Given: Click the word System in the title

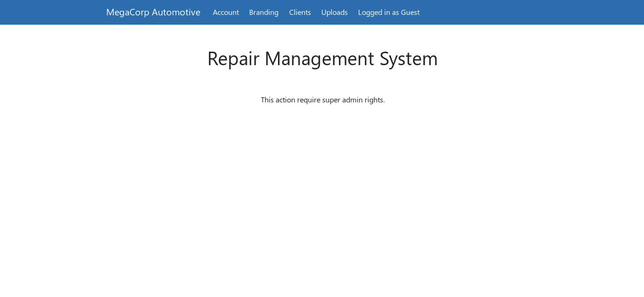Looking at the screenshot, I should tap(408, 58).
